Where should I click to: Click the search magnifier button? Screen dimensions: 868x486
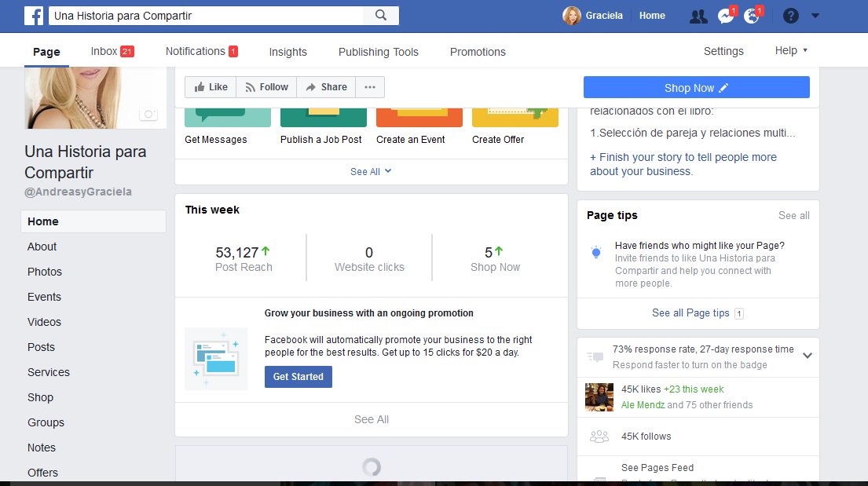(x=381, y=16)
